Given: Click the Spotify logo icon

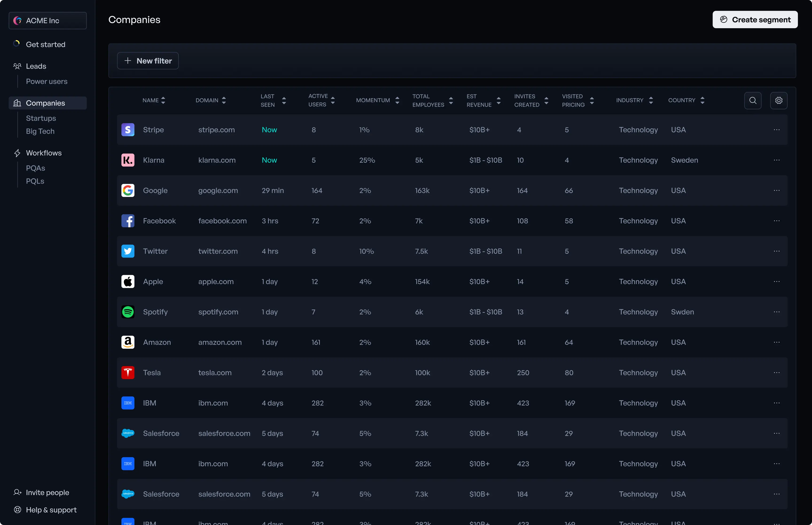Looking at the screenshot, I should 128,312.
